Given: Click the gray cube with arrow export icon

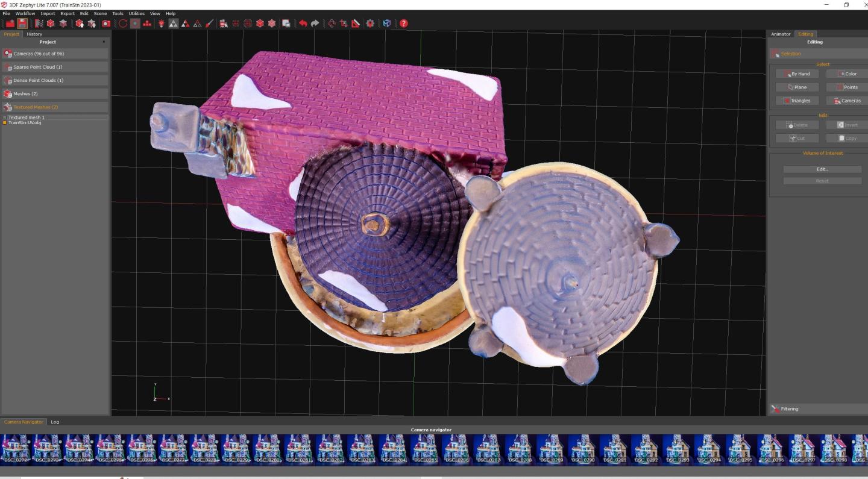Looking at the screenshot, I should (x=92, y=23).
